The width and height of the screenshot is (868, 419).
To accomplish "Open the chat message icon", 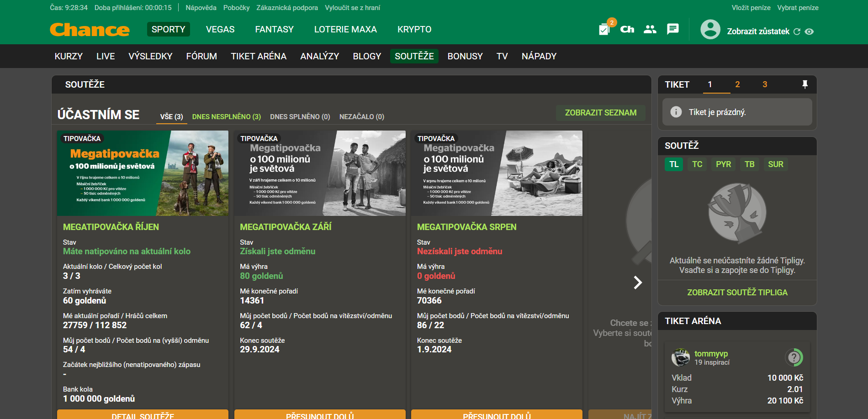I will tap(672, 29).
